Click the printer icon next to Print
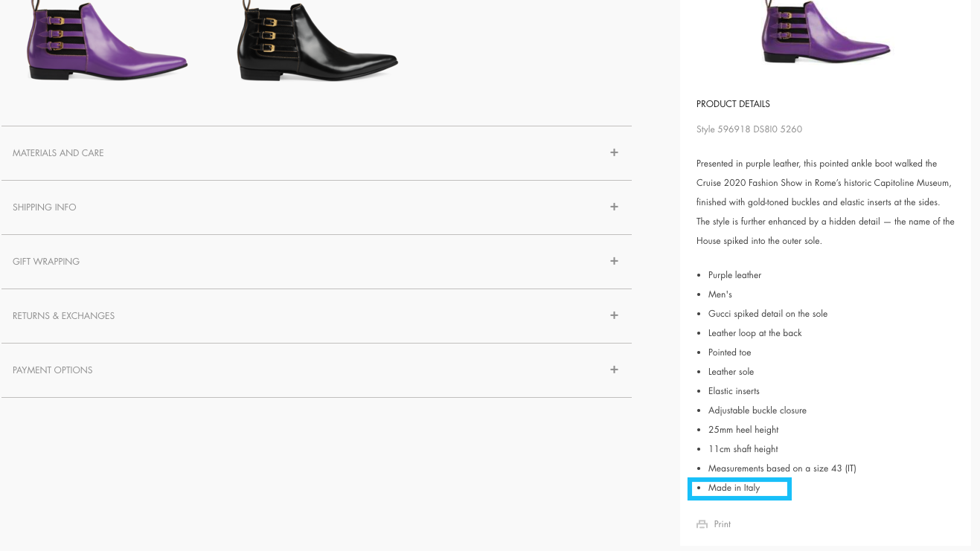 point(702,523)
